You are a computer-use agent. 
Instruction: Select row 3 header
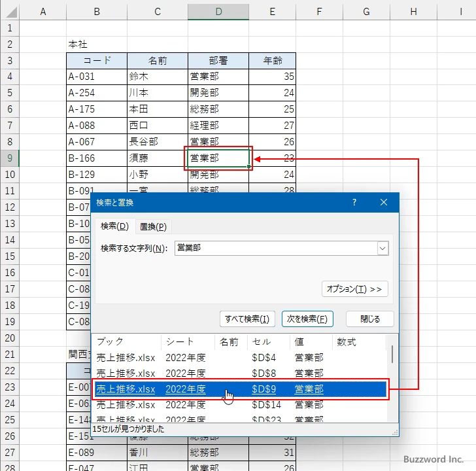pyautogui.click(x=10, y=60)
